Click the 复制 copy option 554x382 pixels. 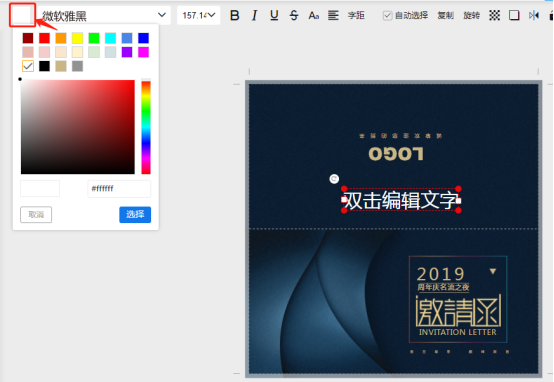pyautogui.click(x=446, y=16)
